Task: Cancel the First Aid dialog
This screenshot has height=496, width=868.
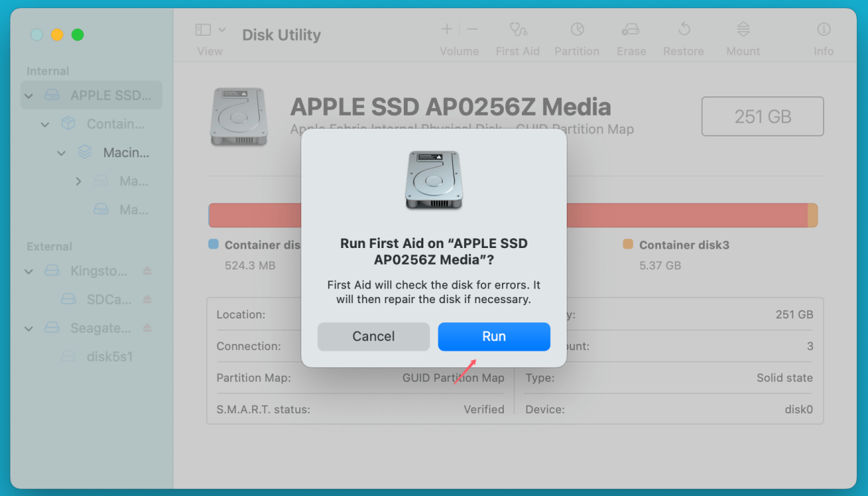Action: [374, 337]
